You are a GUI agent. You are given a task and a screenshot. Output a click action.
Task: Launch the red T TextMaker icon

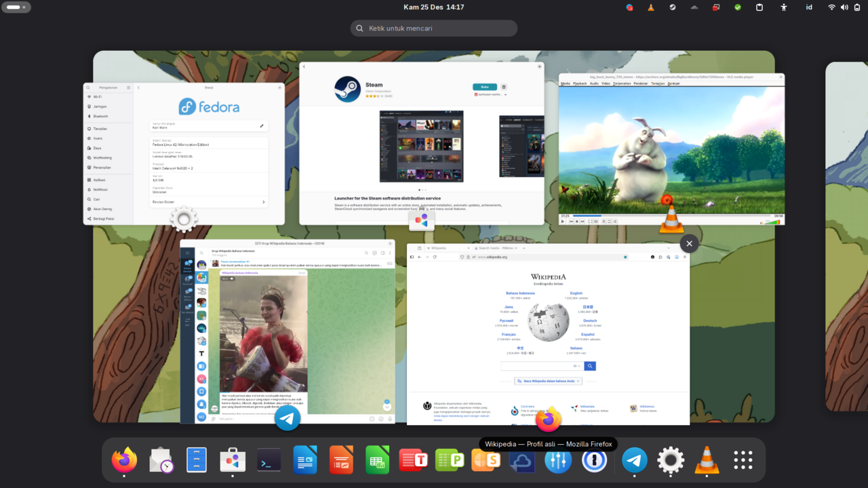pyautogui.click(x=414, y=461)
